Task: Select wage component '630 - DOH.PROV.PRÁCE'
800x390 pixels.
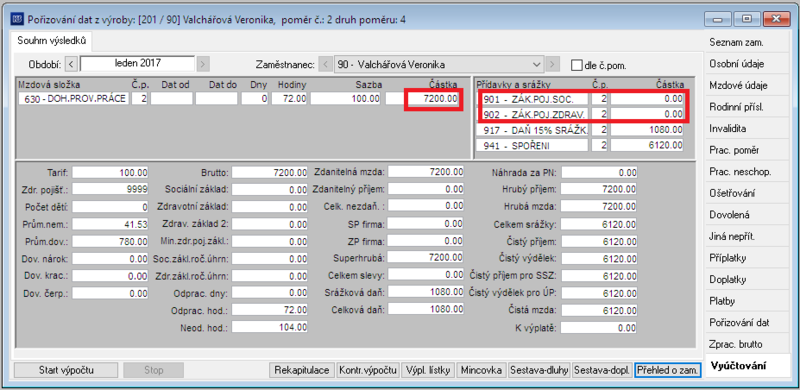Action: (73, 99)
